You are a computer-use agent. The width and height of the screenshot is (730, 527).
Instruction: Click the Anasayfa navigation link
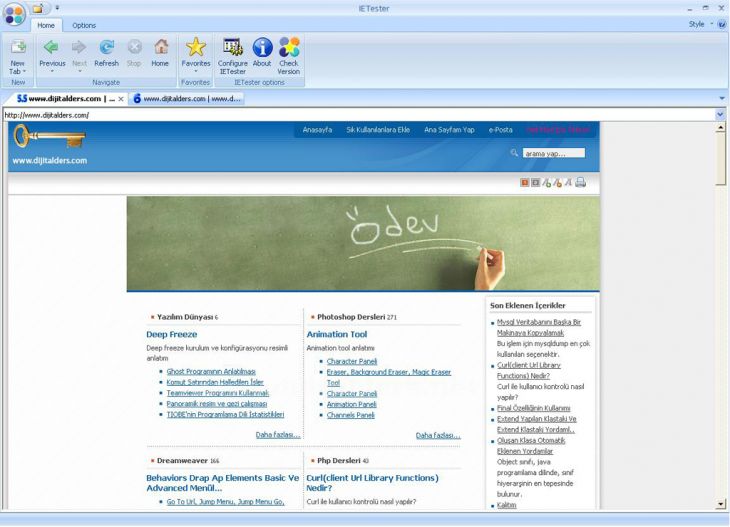(x=317, y=130)
